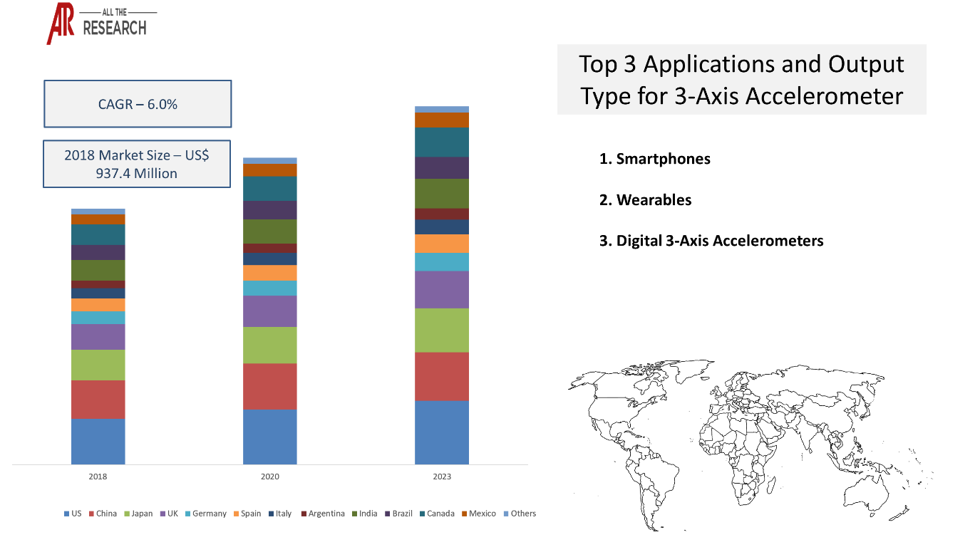Viewport: 980px width, 557px height.
Task: Select the Canada legend marker
Action: pyautogui.click(x=421, y=513)
